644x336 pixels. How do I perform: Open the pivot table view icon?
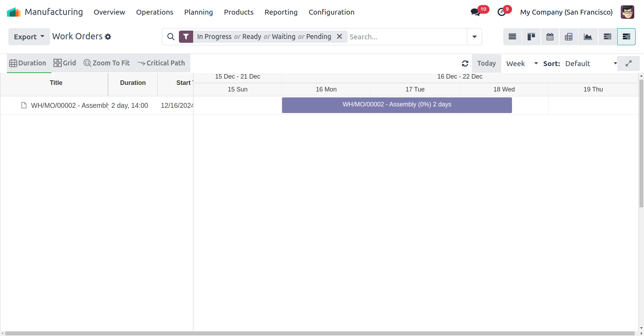point(569,37)
